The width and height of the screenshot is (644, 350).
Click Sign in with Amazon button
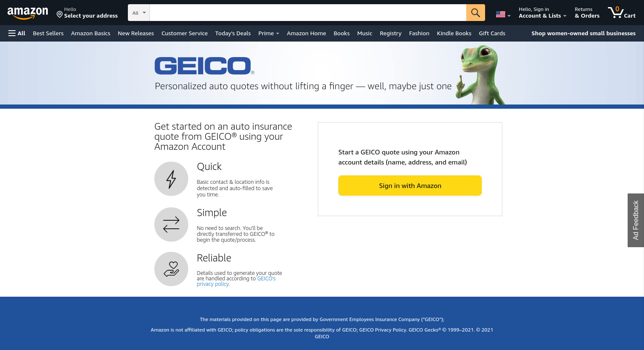(410, 185)
